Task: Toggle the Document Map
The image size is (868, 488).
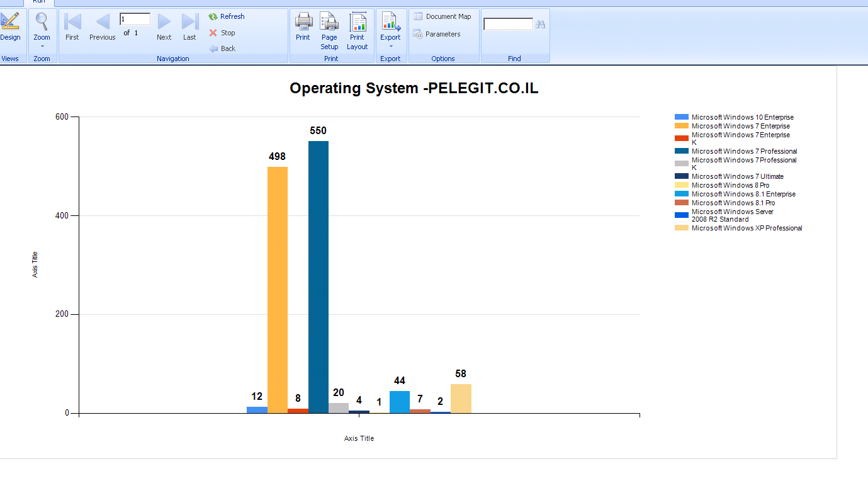Action: pyautogui.click(x=442, y=16)
